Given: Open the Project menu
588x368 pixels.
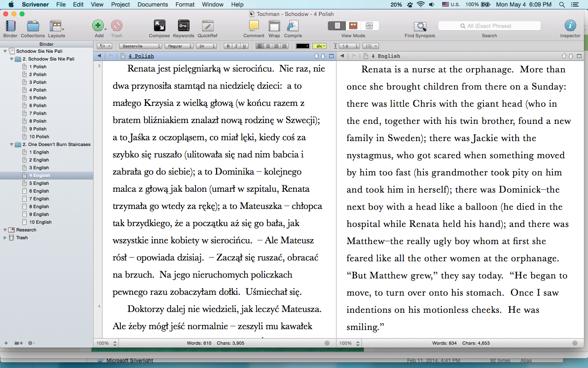Looking at the screenshot, I should click(120, 4).
